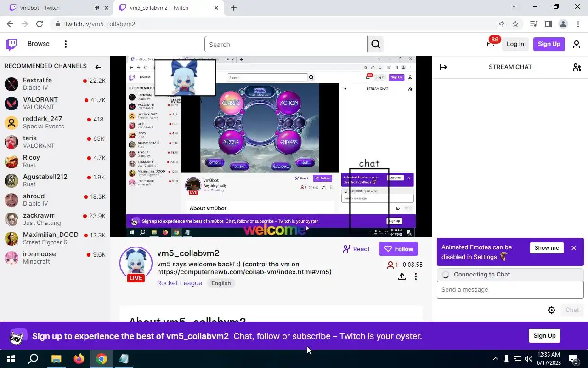
Task: Click the Twitch logo home icon
Action: 11,44
